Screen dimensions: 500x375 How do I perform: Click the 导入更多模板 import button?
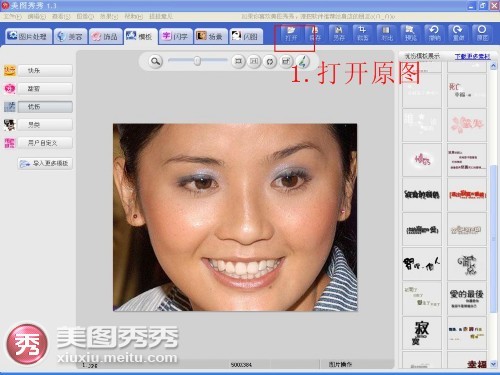45,163
